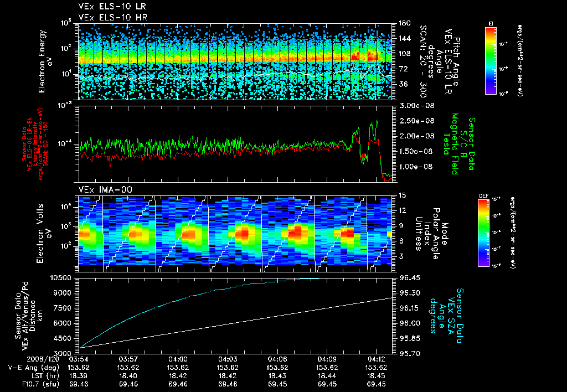Click the altitude tick value 3000
The width and height of the screenshot is (567, 392).
pyautogui.click(x=62, y=354)
